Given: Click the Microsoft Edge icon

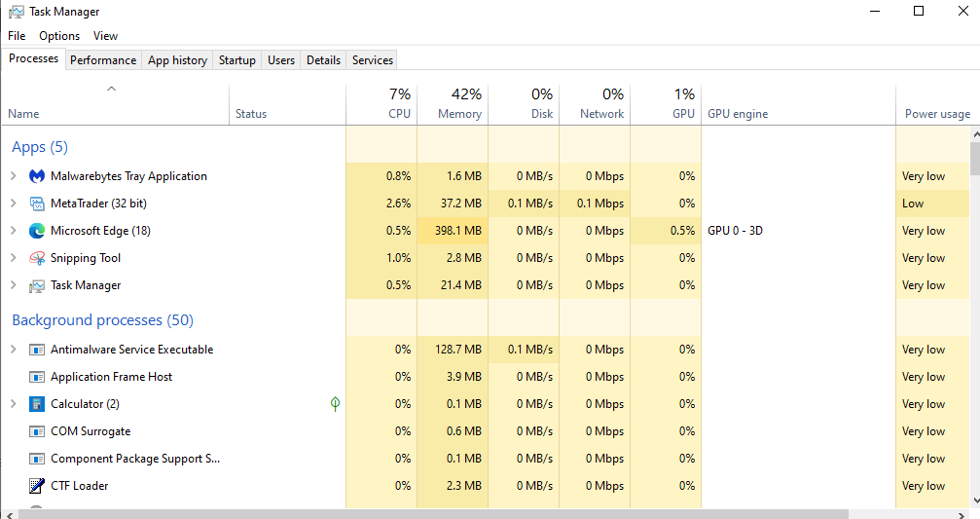Looking at the screenshot, I should pyautogui.click(x=37, y=231).
